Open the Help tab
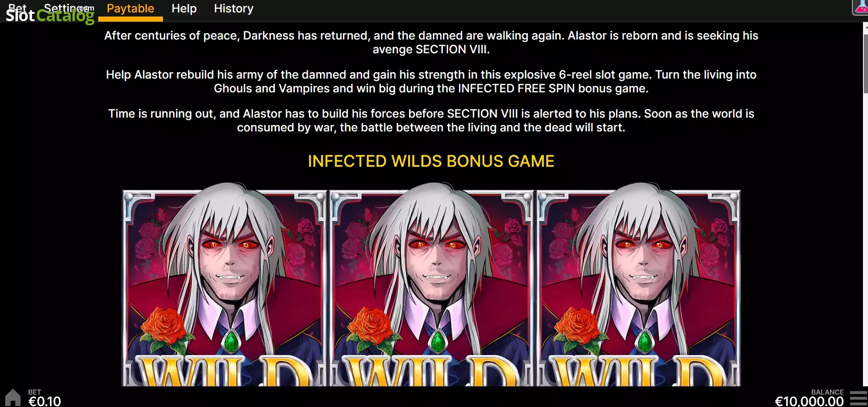The image size is (868, 407). click(184, 9)
